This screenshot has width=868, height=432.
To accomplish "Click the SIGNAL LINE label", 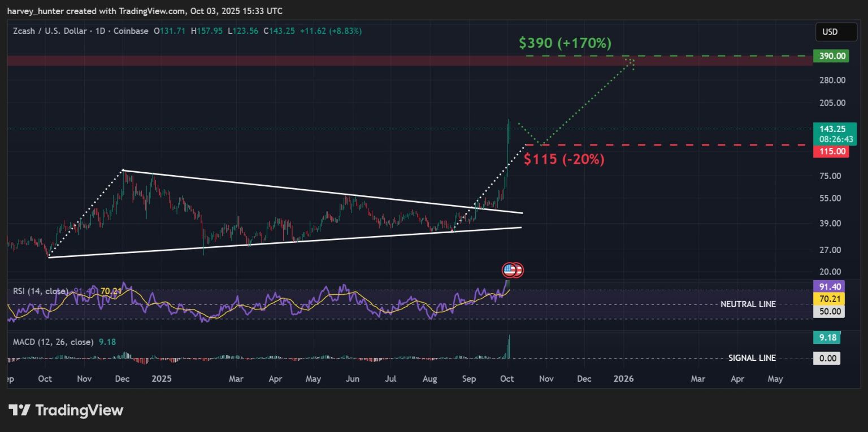I will (752, 358).
